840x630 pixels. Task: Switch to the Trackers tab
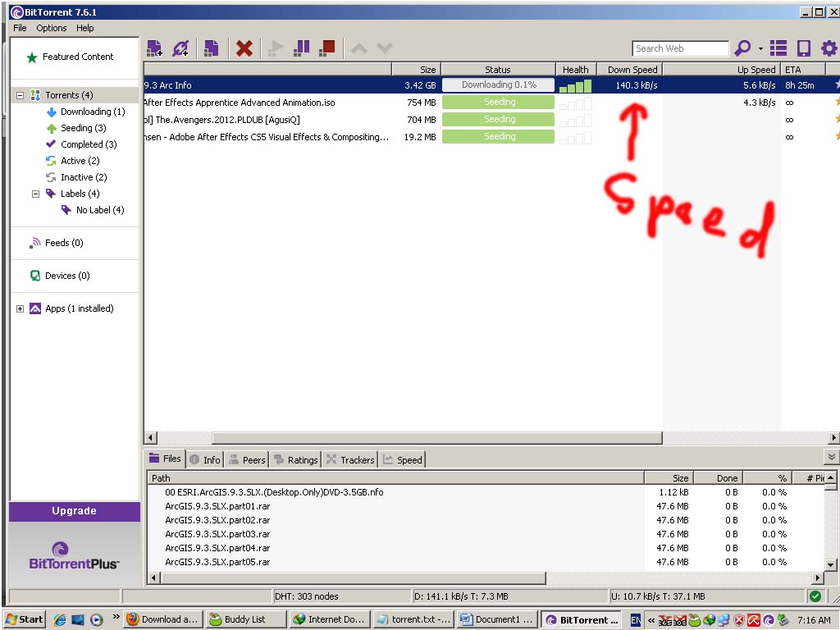(x=350, y=459)
